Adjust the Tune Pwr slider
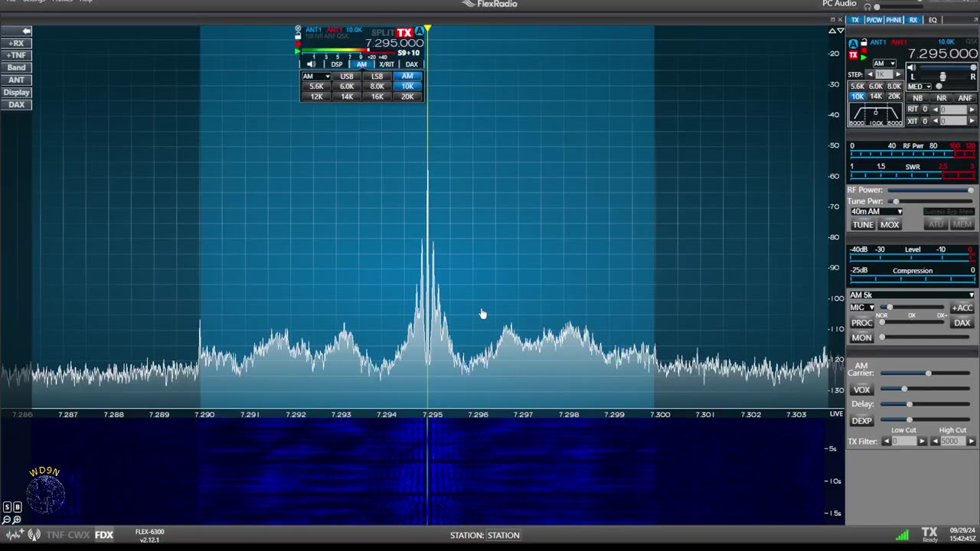 click(x=930, y=201)
